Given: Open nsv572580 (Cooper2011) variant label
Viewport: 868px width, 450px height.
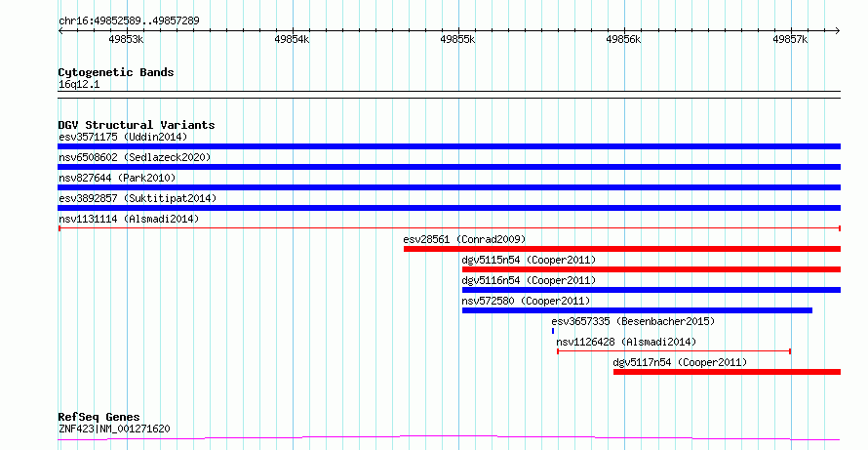Looking at the screenshot, I should 526,301.
